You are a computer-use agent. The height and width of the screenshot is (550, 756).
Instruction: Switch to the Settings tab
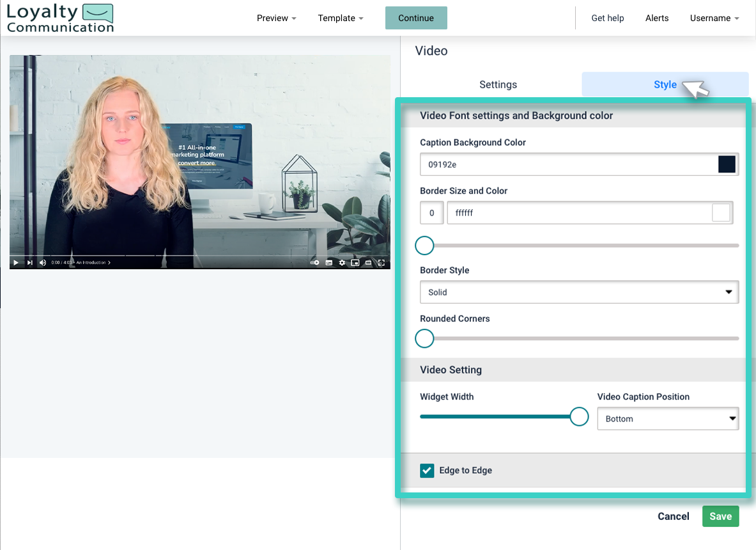pyautogui.click(x=498, y=84)
